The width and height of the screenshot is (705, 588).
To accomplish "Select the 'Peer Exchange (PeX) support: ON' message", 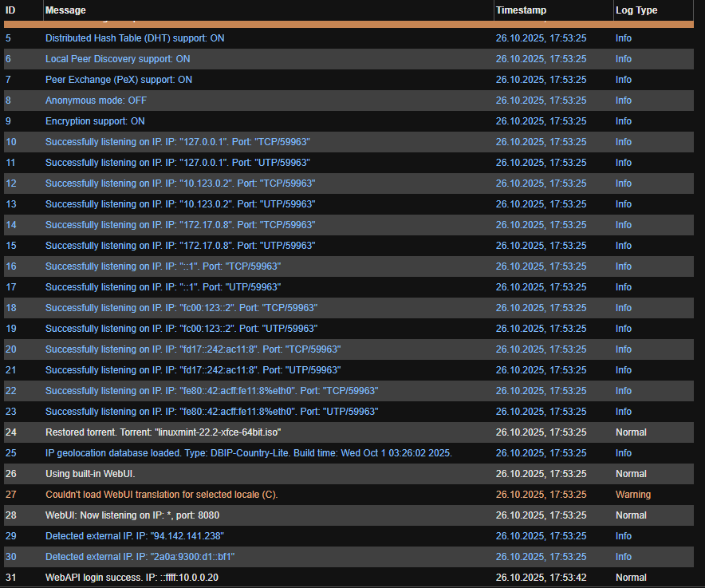I will click(119, 80).
